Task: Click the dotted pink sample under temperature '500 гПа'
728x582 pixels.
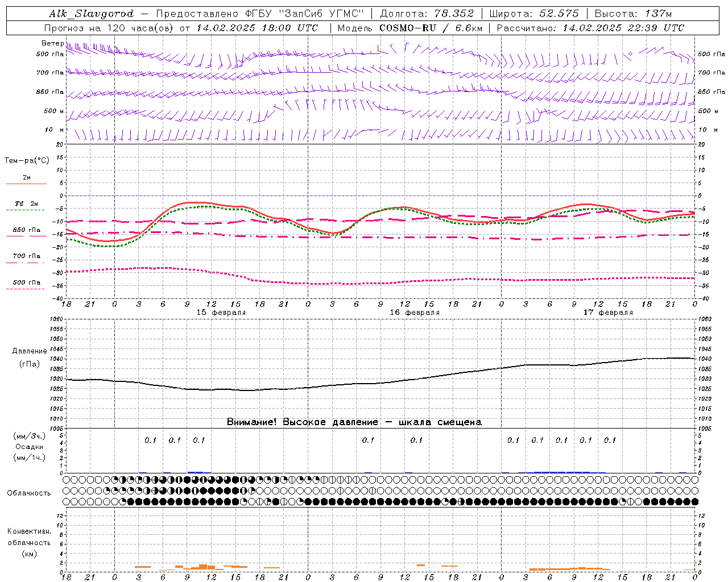Action: (25, 289)
